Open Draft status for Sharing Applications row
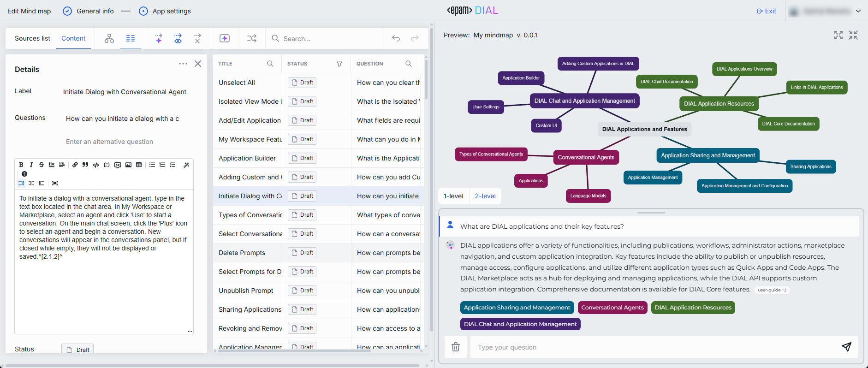This screenshot has height=368, width=868. (x=302, y=309)
